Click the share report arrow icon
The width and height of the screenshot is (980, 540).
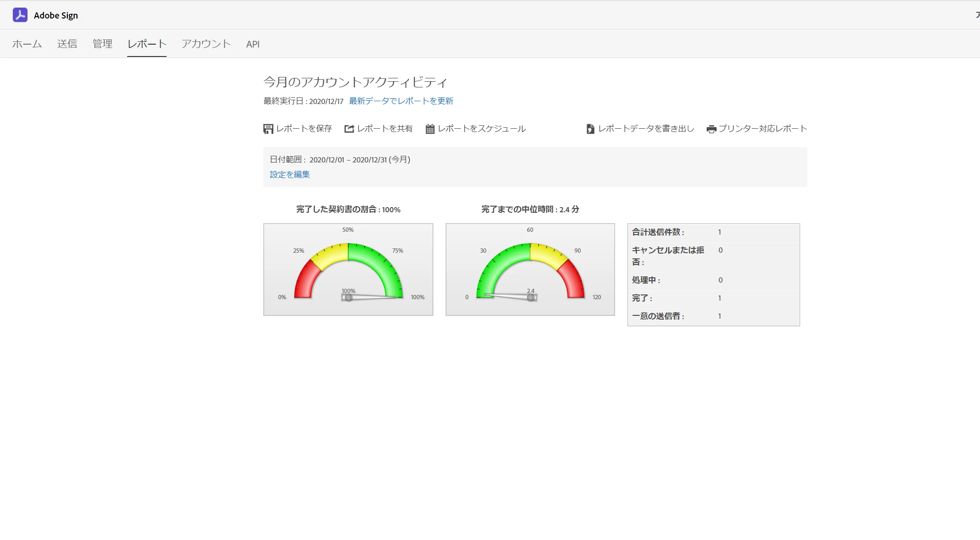coord(349,129)
